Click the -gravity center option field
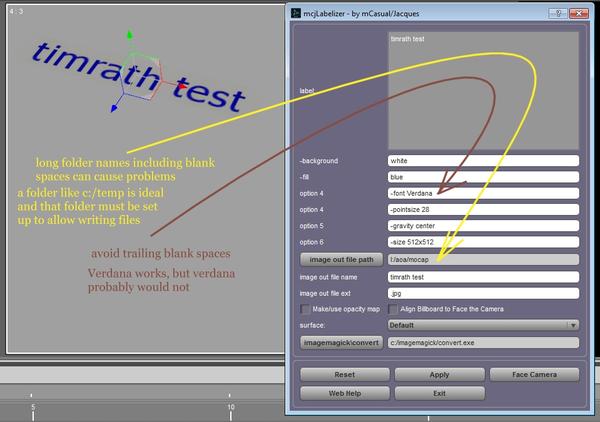Screen dimensions: 600x422 [483, 226]
